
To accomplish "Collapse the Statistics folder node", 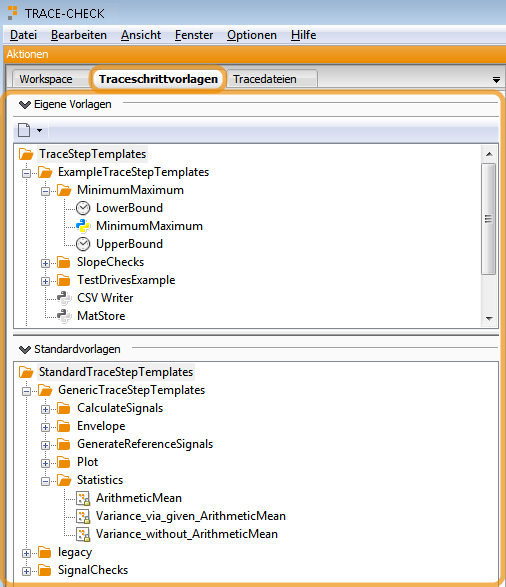I will (x=45, y=481).
